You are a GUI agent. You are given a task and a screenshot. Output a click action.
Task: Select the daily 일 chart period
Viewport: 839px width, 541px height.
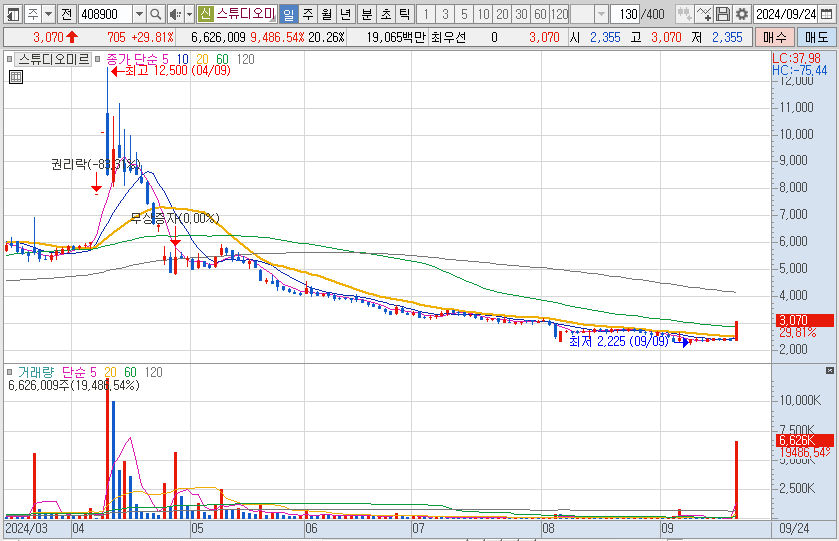(x=288, y=14)
